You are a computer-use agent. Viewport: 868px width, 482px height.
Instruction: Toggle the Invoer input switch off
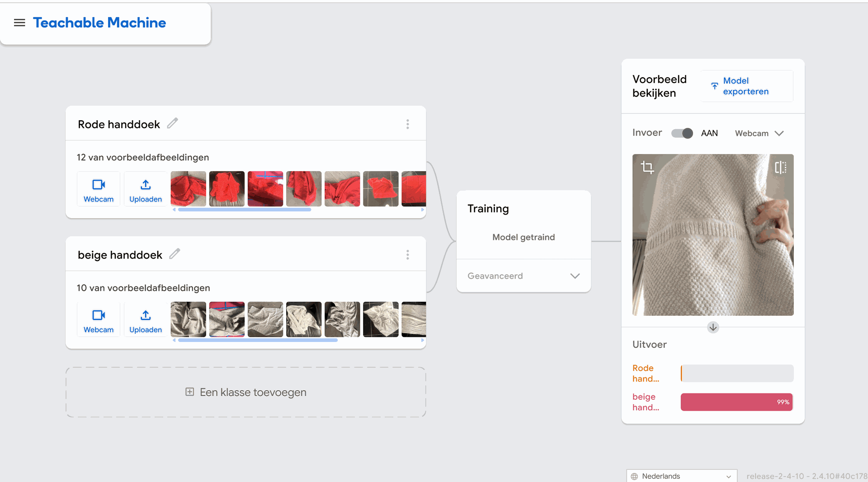click(x=682, y=133)
